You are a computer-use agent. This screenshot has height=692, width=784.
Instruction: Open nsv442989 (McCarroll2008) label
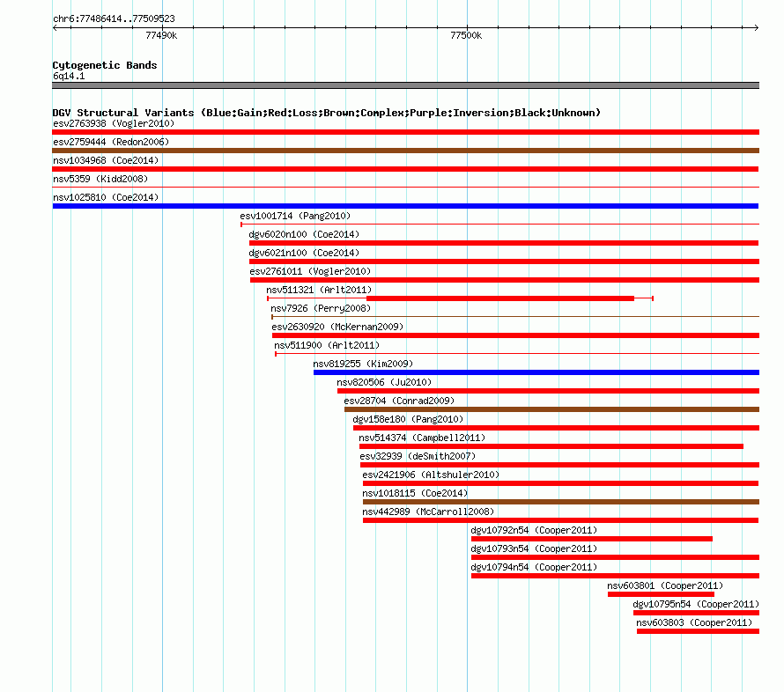428,512
